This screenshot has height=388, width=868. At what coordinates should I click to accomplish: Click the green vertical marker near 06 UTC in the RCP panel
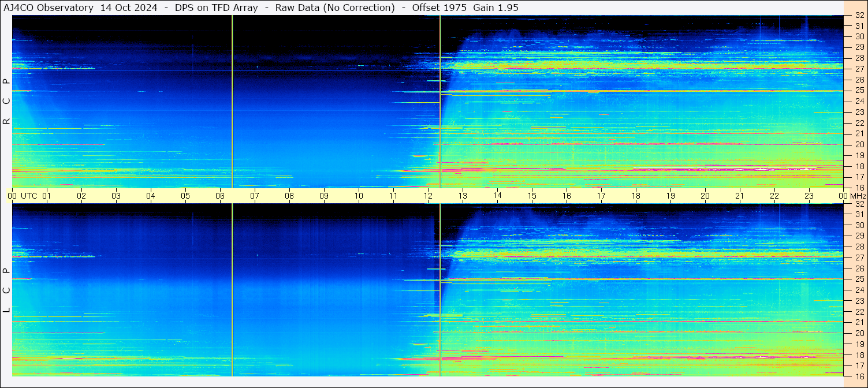[x=232, y=101]
